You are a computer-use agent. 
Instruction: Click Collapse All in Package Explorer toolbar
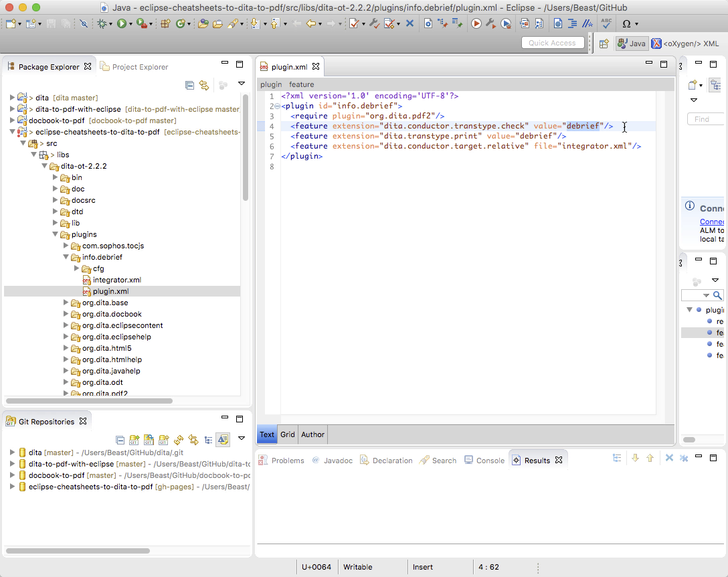pyautogui.click(x=189, y=85)
